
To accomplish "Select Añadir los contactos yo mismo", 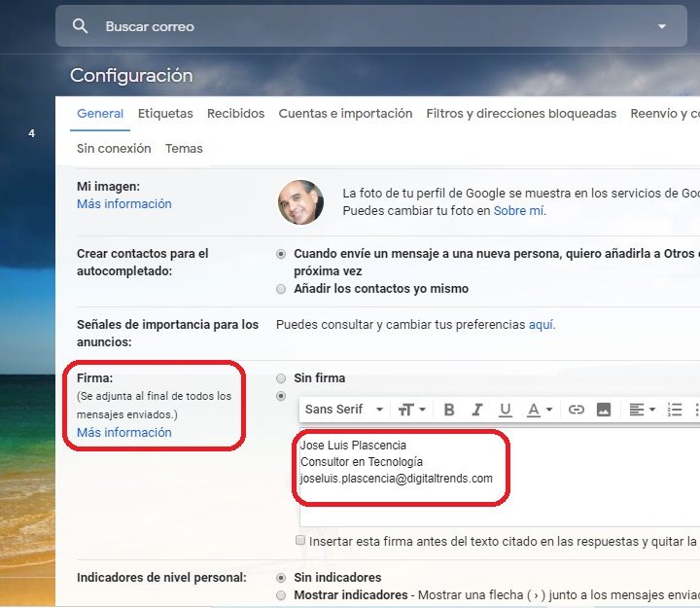I will click(x=281, y=289).
